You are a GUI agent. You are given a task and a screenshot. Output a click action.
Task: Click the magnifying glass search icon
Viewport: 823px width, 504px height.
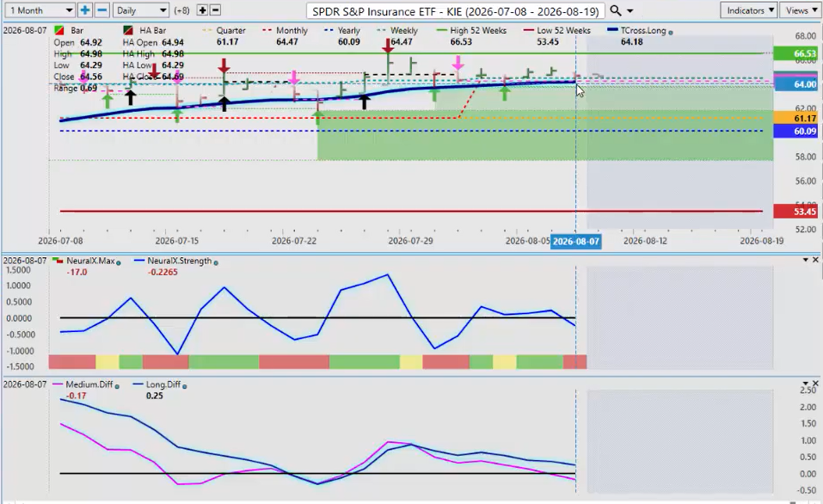pyautogui.click(x=616, y=10)
